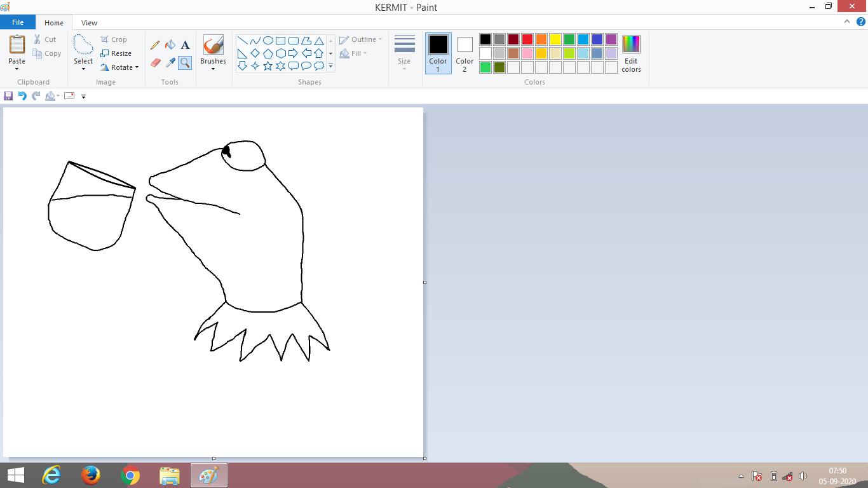
Task: Pick the red color swatch
Action: (527, 39)
